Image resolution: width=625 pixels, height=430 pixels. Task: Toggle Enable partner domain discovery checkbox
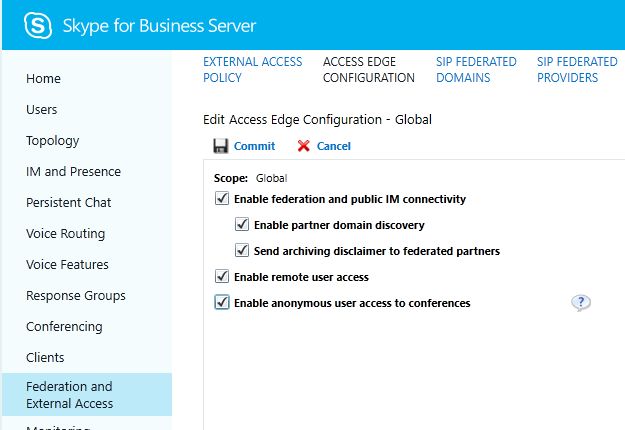coord(242,224)
